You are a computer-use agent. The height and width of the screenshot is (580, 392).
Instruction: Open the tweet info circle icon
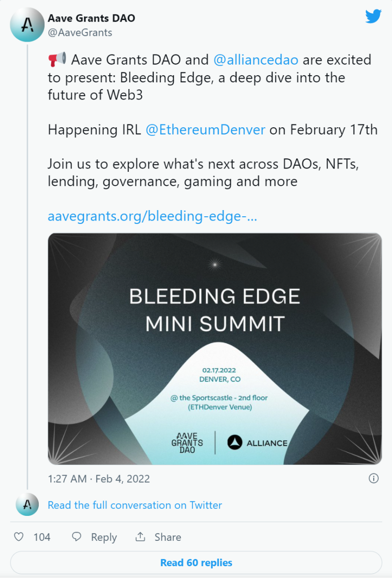[374, 478]
